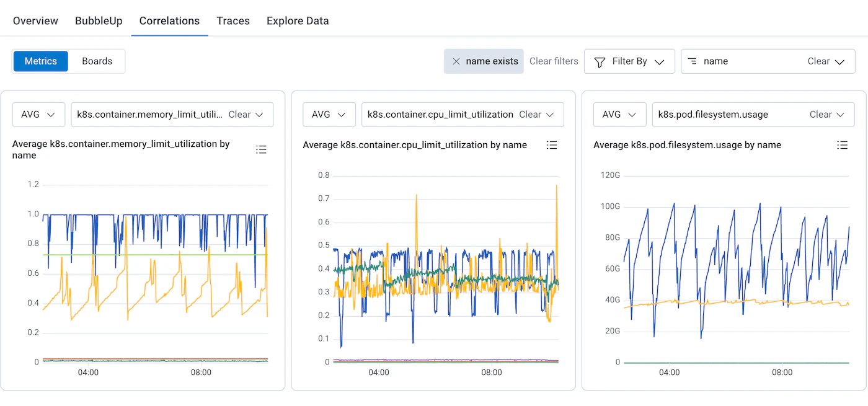Click the Clear filters link
Screen dimensions: 868x406
coord(554,61)
